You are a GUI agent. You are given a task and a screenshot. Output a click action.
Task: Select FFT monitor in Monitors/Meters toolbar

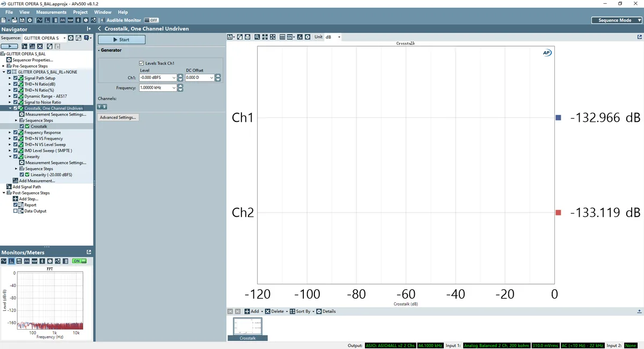[x=12, y=261]
